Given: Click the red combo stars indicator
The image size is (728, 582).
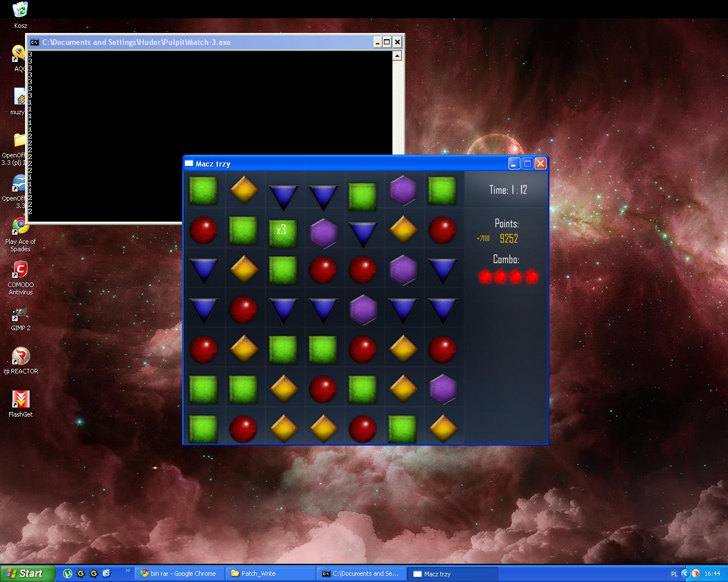Looking at the screenshot, I should click(507, 277).
